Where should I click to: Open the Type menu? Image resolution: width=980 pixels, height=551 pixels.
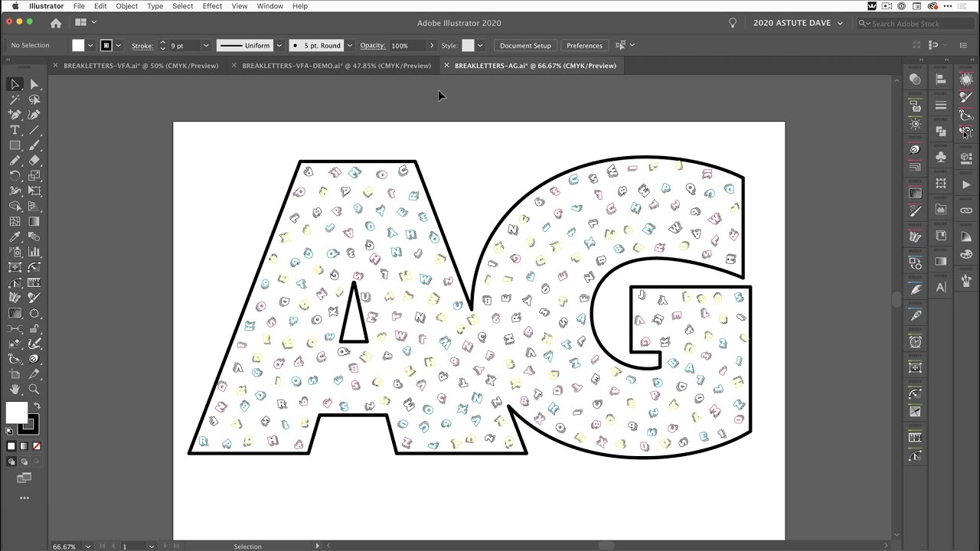[155, 6]
